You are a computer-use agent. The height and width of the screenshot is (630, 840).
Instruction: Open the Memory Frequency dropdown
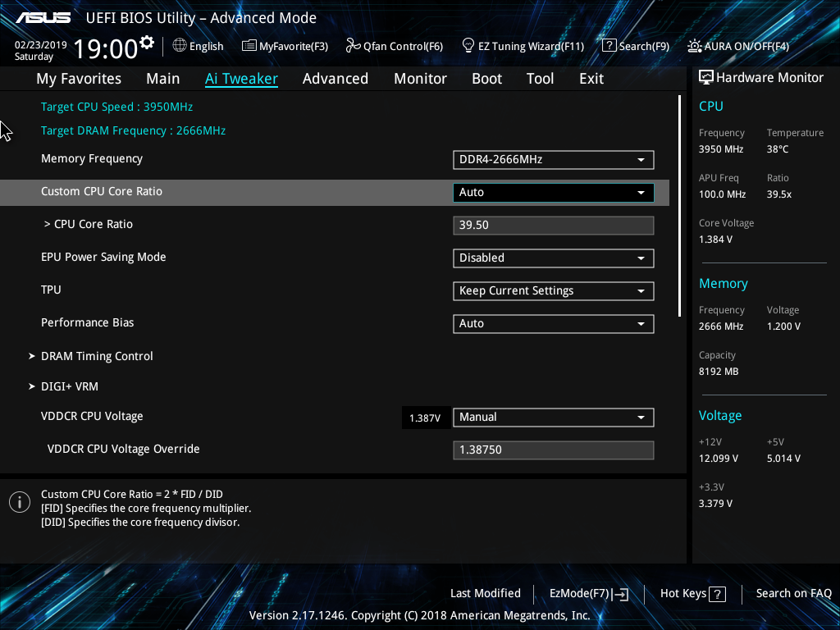554,160
